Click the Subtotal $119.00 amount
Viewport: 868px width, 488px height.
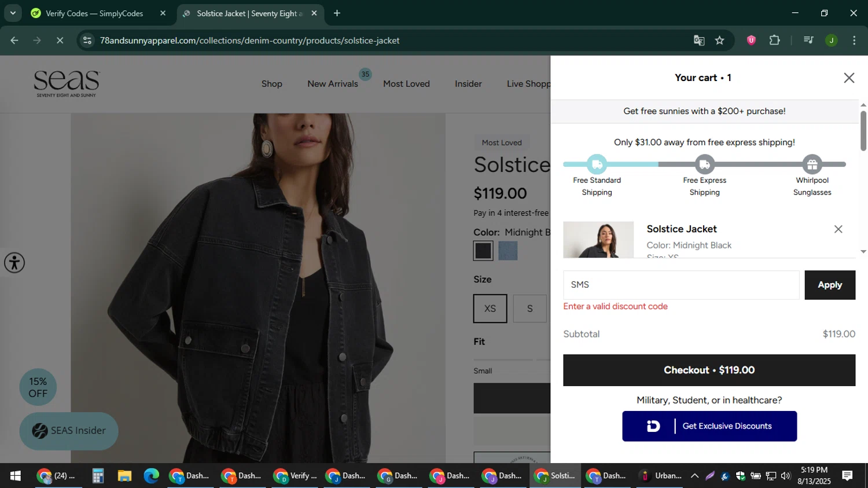838,334
